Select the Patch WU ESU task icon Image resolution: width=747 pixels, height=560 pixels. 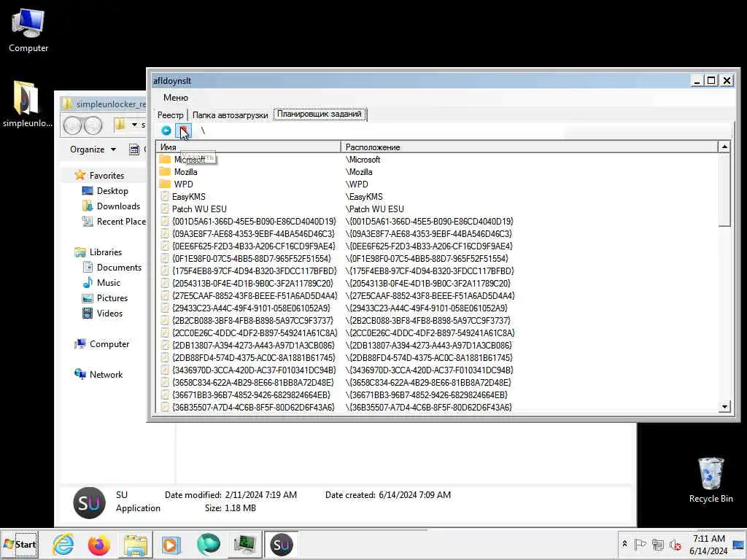click(x=165, y=209)
